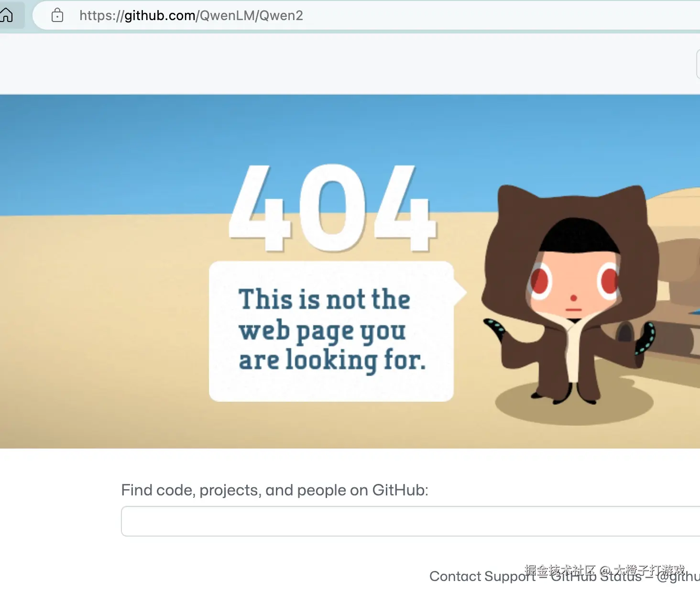Click the github.com domain in the URL
Viewport: 700px width, 592px height.
point(160,15)
